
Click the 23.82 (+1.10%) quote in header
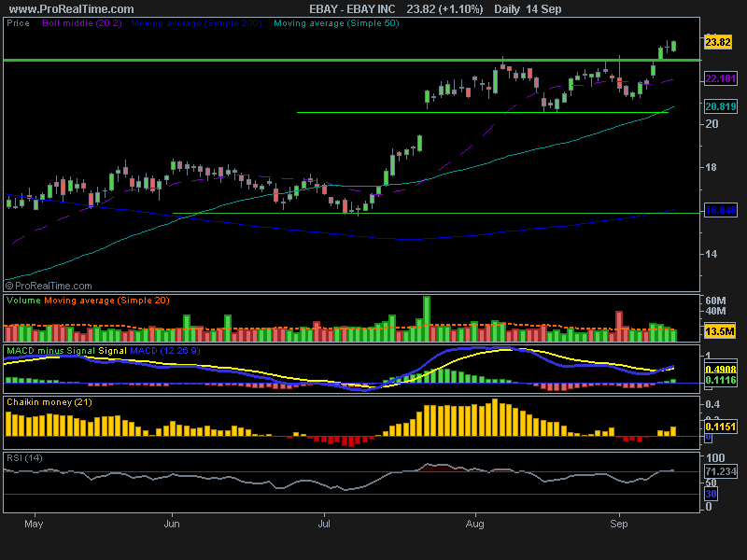tap(444, 9)
